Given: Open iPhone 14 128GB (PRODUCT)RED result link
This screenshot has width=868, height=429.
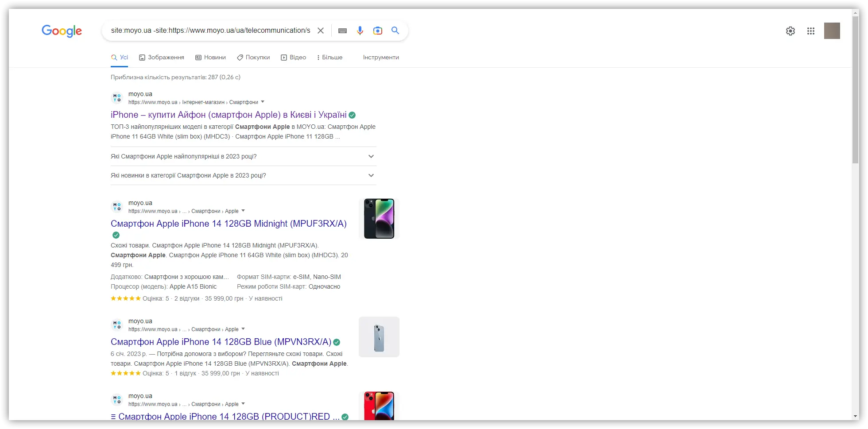Looking at the screenshot, I should coord(225,417).
